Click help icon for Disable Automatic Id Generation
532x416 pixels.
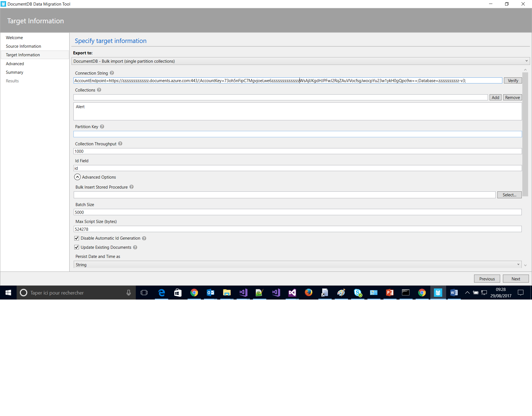[144, 238]
